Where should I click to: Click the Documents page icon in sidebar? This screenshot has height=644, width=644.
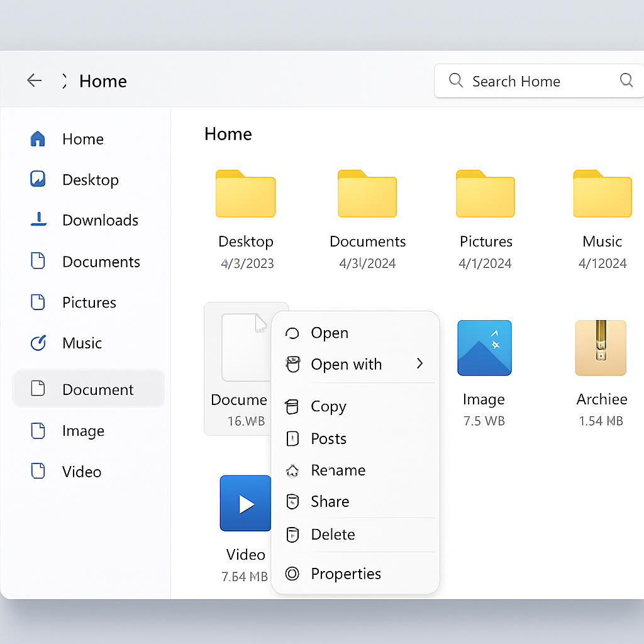tap(38, 261)
